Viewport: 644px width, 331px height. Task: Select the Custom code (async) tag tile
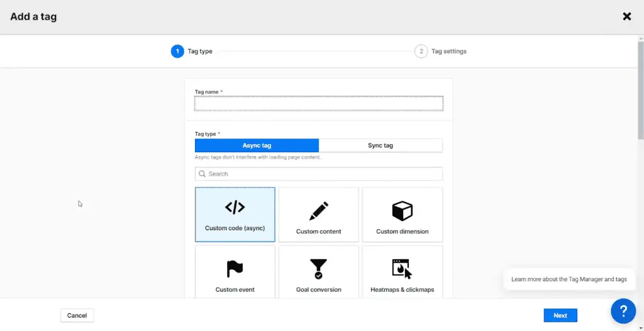[x=235, y=215]
